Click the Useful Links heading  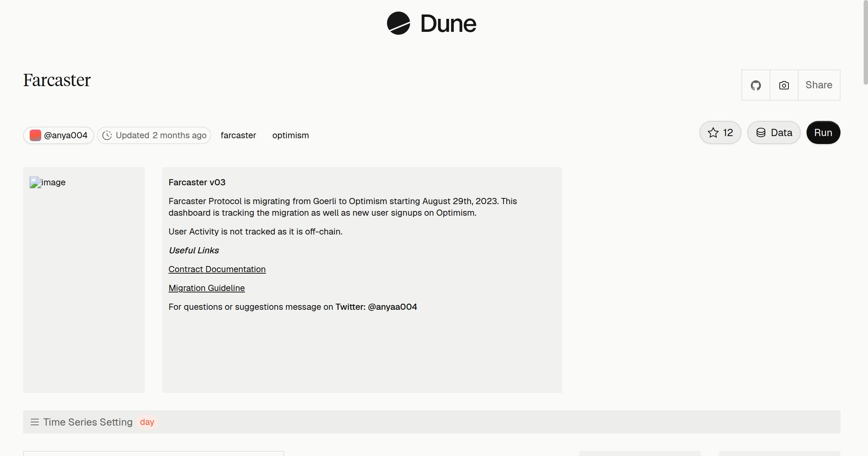(x=193, y=250)
